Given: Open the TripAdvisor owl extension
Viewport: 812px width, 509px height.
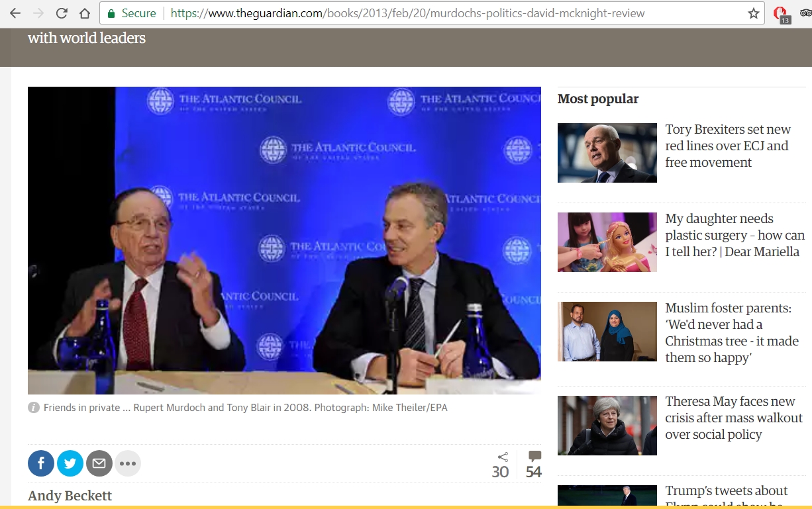Looking at the screenshot, I should click(805, 13).
